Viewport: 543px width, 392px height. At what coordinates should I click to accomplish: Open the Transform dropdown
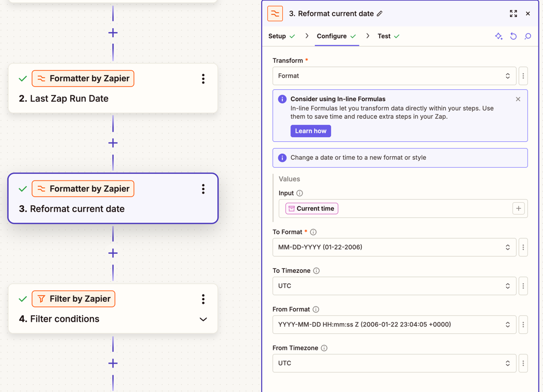click(x=394, y=76)
